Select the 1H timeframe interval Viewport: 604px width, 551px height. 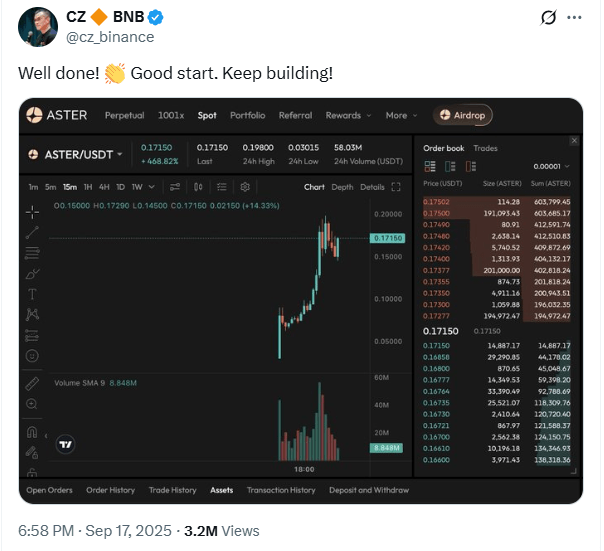point(89,187)
